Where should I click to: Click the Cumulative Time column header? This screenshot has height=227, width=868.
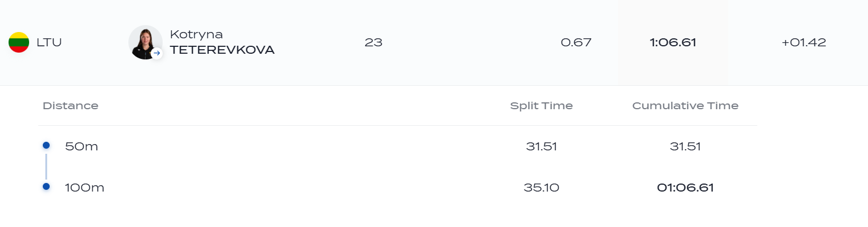[x=685, y=106]
